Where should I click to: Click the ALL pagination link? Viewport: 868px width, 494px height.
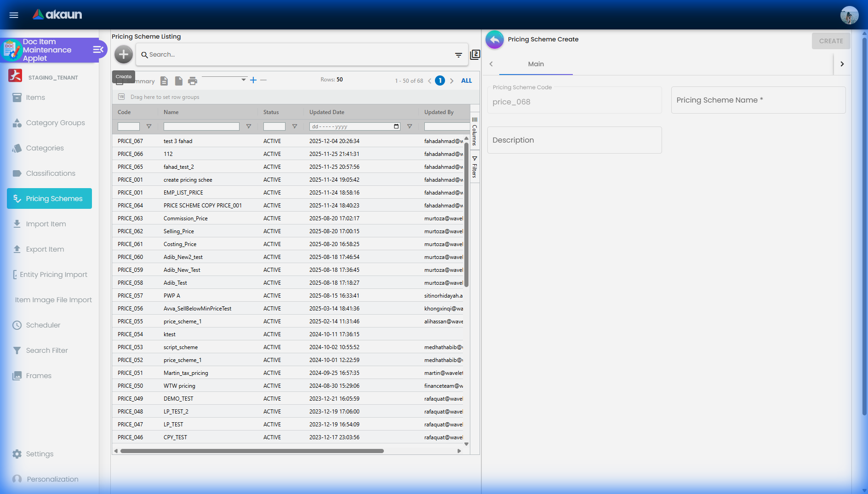coord(466,80)
